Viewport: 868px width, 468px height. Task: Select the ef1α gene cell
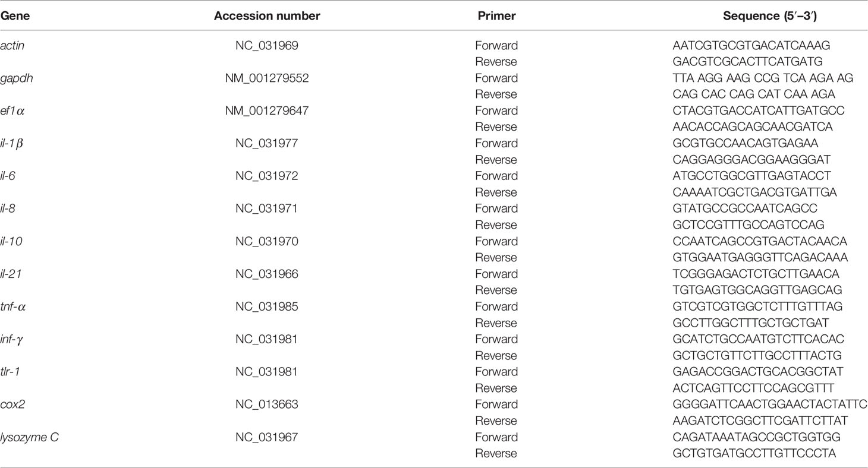coord(12,110)
